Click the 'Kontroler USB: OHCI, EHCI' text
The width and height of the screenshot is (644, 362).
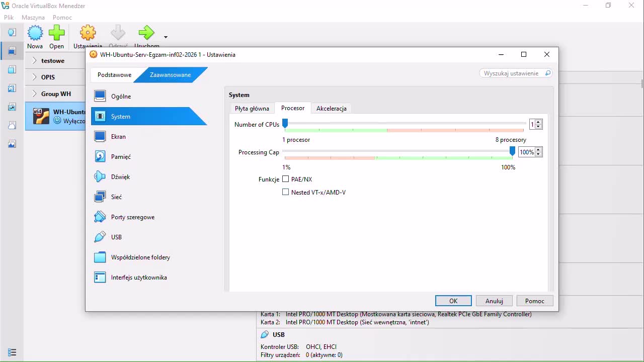point(298,347)
